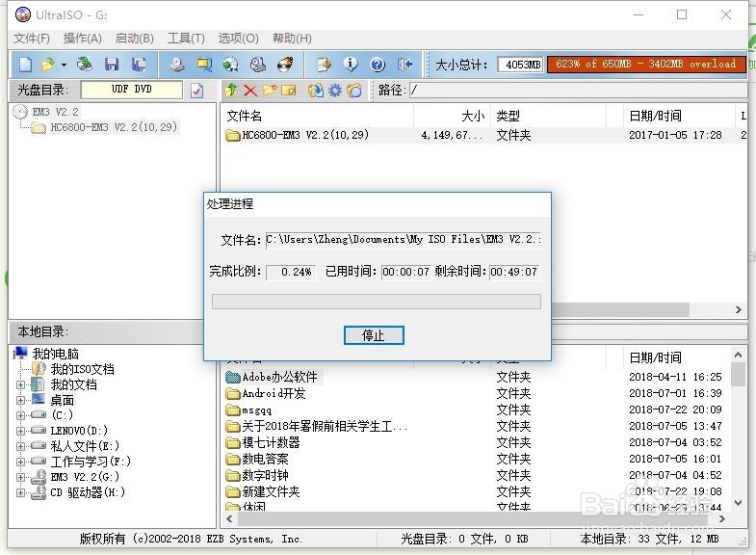
Task: Expand the 我的文档 tree node
Action: click(20, 384)
